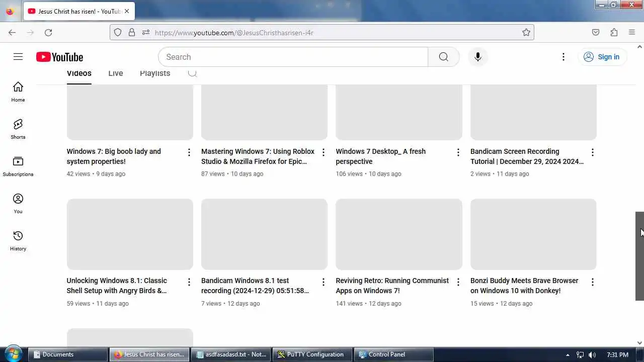Viewport: 644px width, 362px height.
Task: Reload the page in Firefox
Action: click(x=48, y=32)
